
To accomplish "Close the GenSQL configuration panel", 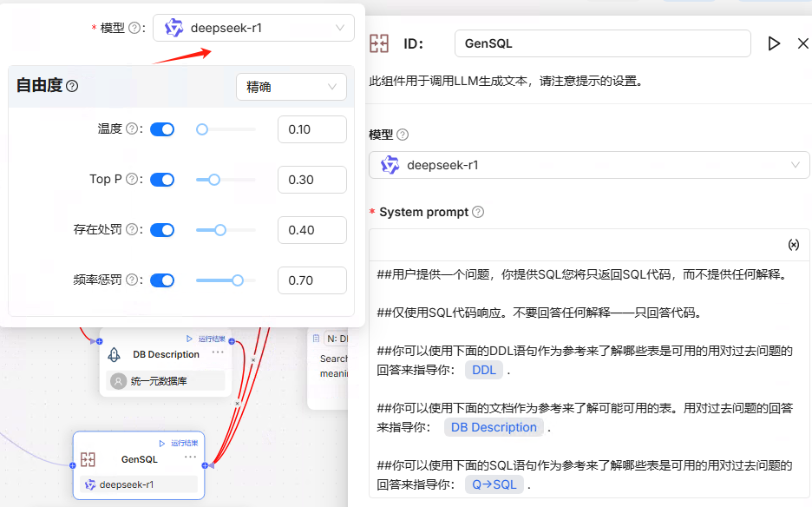I will click(x=802, y=43).
